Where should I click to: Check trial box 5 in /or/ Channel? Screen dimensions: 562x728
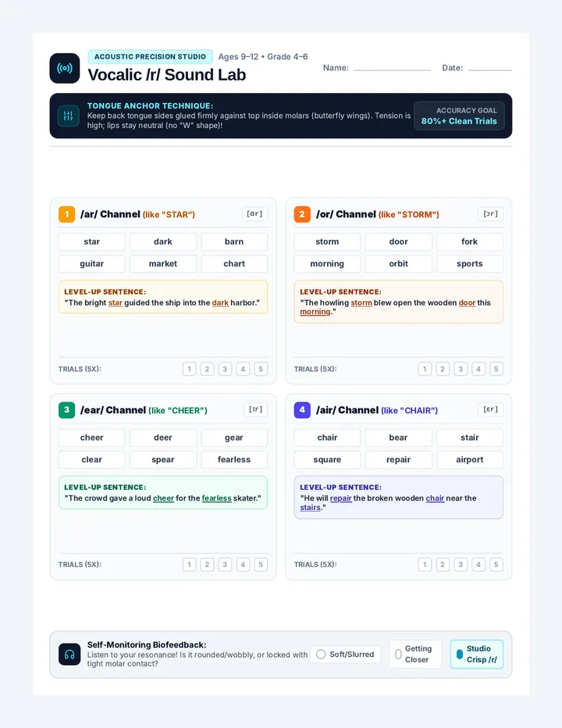(x=496, y=369)
